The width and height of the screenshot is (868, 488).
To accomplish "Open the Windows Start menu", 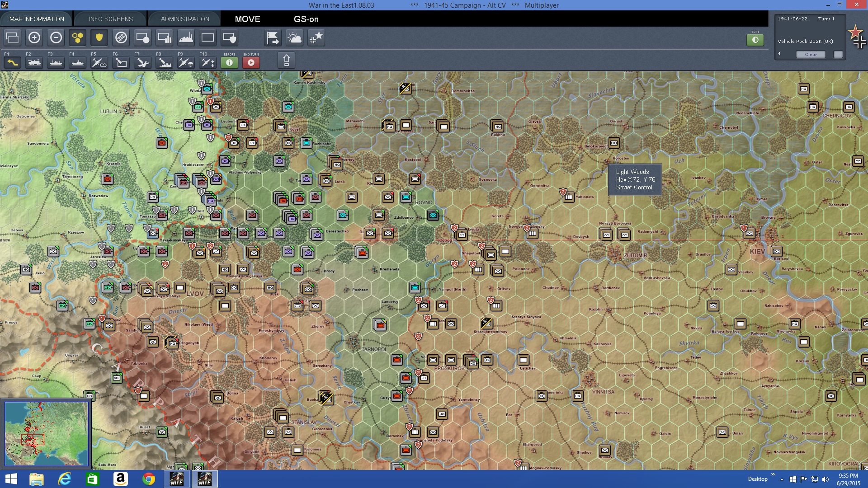I will pos(11,479).
